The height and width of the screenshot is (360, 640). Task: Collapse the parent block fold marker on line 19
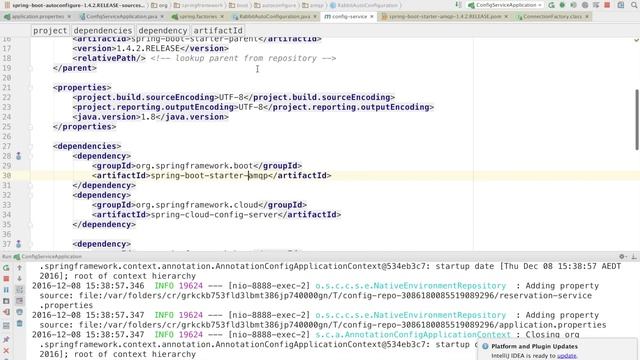pos(30,68)
